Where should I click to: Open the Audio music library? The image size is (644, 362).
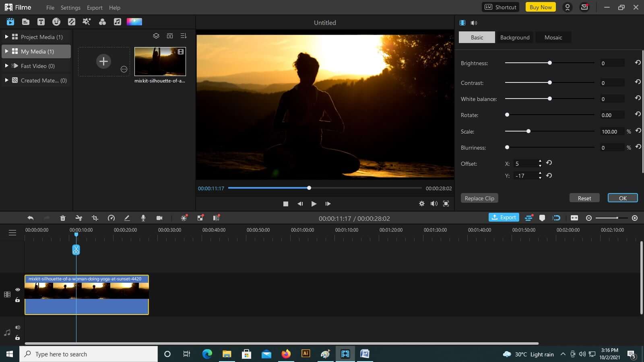(x=117, y=22)
